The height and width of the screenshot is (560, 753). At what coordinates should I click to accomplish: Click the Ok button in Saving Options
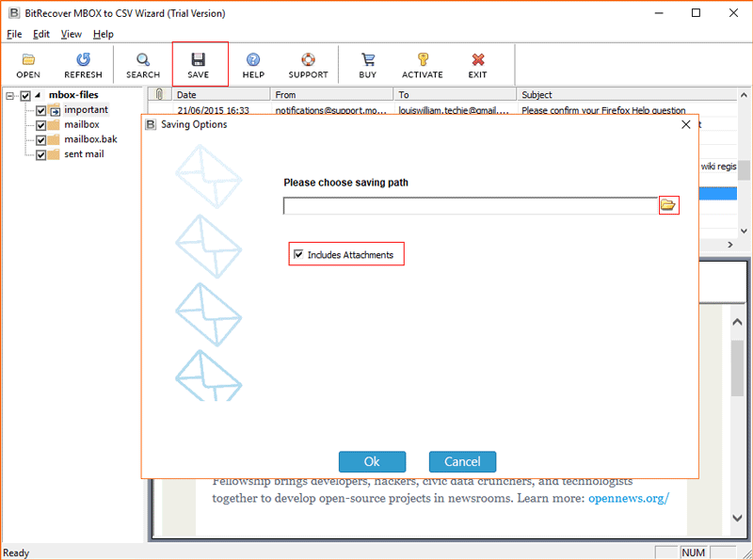click(372, 461)
